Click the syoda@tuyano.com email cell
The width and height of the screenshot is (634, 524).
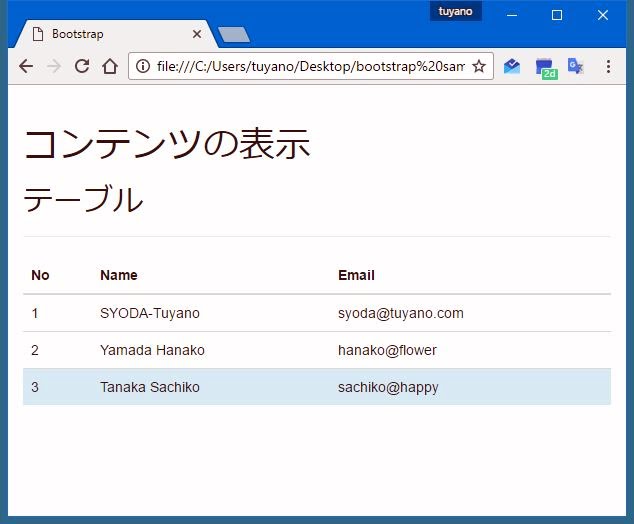pos(400,313)
